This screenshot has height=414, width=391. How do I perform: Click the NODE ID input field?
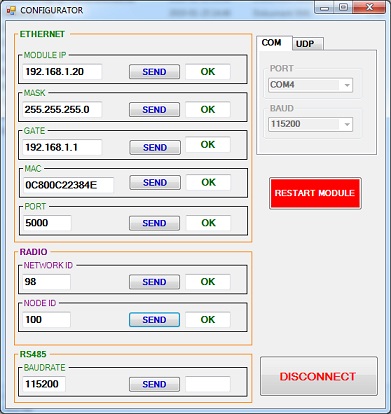tap(46, 320)
